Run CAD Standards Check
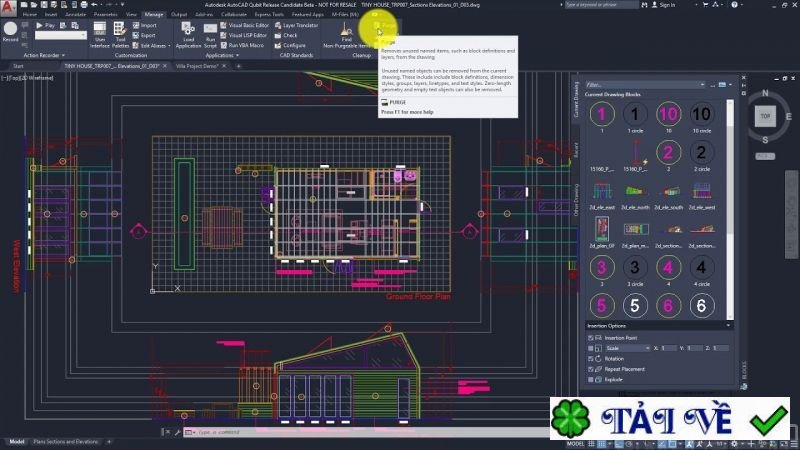The image size is (800, 450). pyautogui.click(x=286, y=35)
